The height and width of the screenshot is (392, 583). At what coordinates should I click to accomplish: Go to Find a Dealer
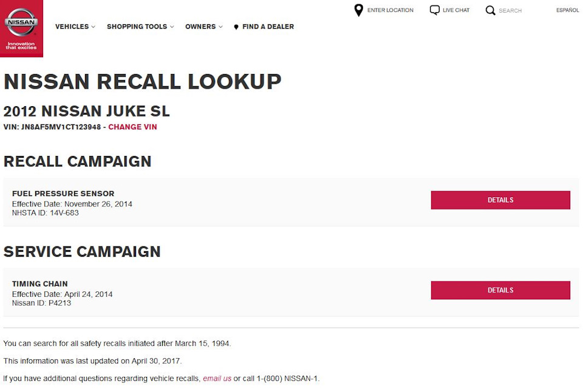[x=268, y=27]
